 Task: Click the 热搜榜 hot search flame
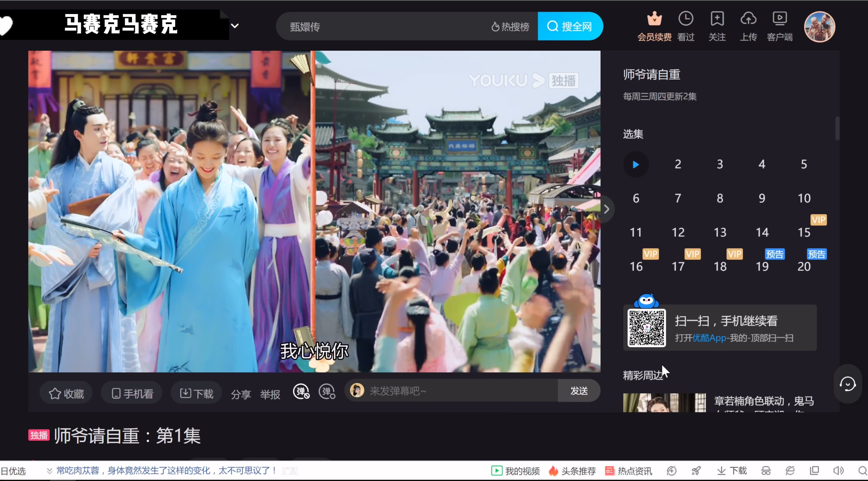coord(510,27)
